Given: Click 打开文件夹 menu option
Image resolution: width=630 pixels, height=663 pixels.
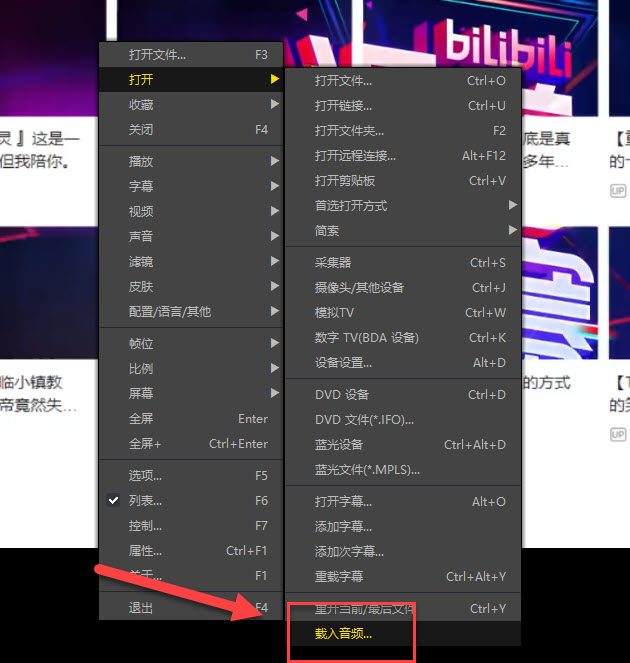Looking at the screenshot, I should pyautogui.click(x=349, y=131).
